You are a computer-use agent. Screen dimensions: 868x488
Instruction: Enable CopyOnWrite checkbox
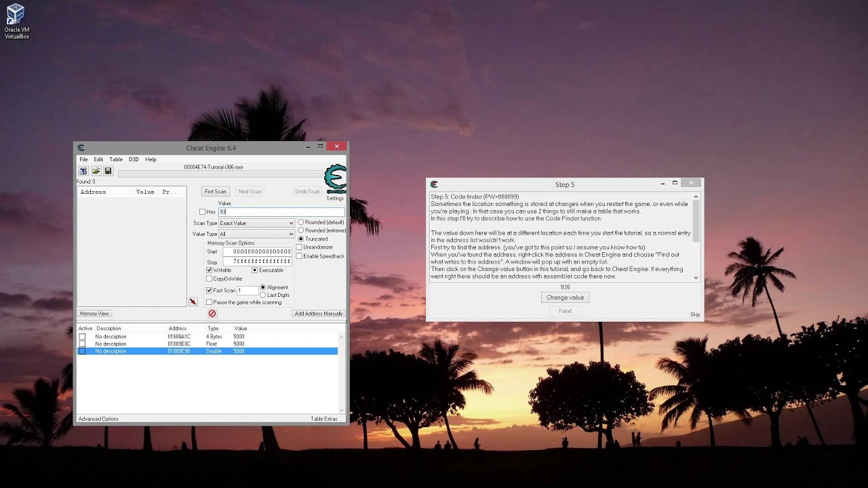coord(209,279)
